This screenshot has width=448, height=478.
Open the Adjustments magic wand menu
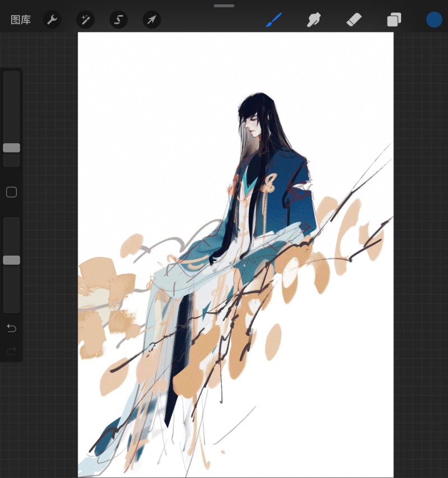pyautogui.click(x=85, y=20)
